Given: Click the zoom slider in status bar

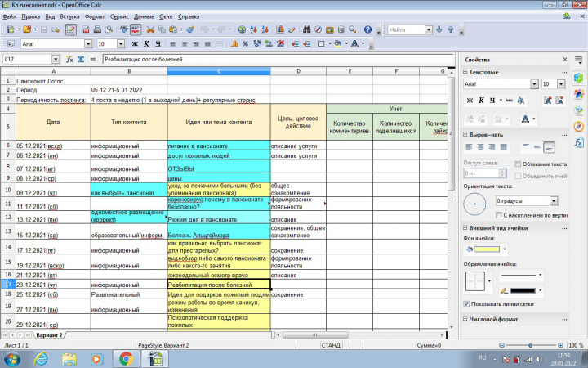Looking at the screenshot, I should tap(531, 345).
